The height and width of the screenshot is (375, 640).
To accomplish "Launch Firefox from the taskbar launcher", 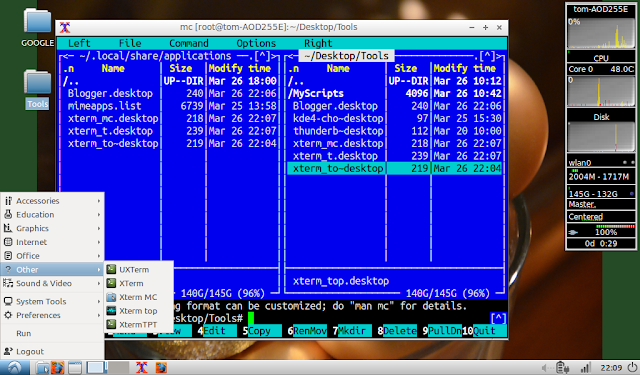I will (x=58, y=368).
